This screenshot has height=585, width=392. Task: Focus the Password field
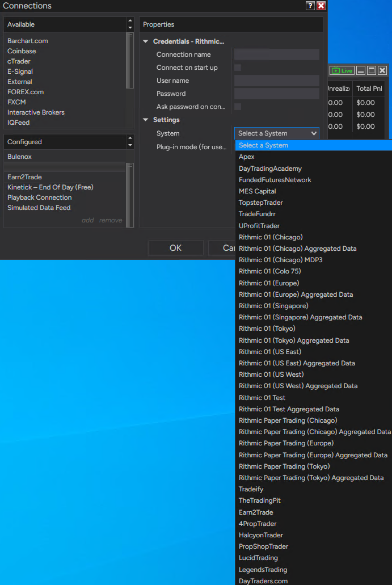coord(277,94)
